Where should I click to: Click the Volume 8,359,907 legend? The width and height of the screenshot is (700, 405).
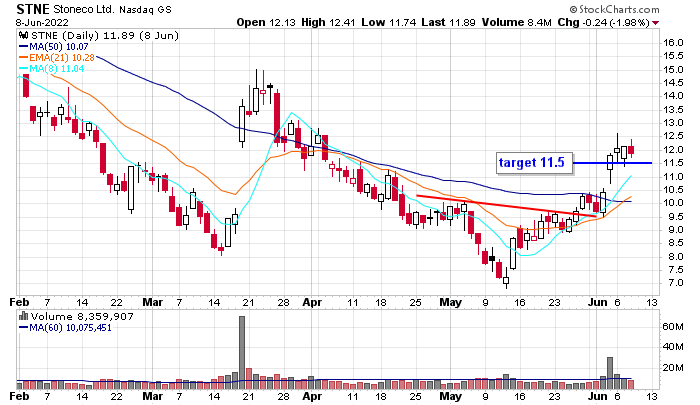(x=82, y=317)
